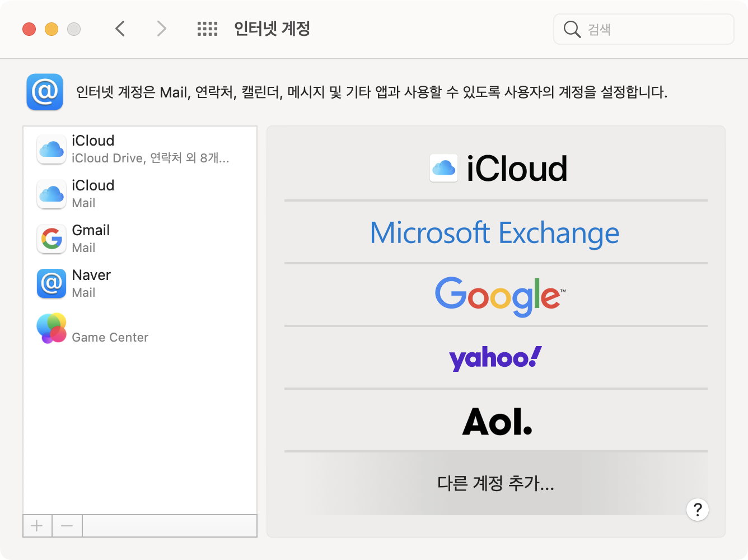Select the Naver Mail account
Viewport: 748px width, 560px height.
point(140,283)
